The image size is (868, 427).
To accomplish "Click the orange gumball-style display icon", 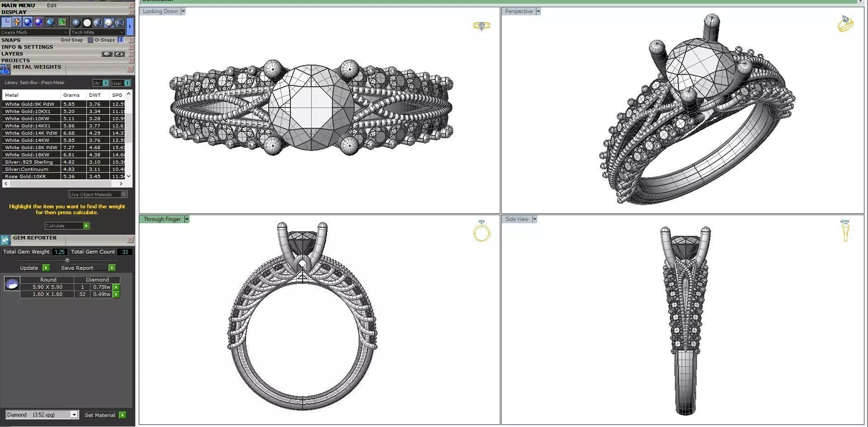I will tap(17, 22).
